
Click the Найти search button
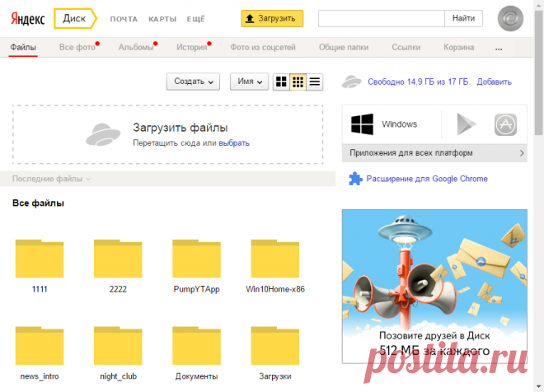(463, 18)
